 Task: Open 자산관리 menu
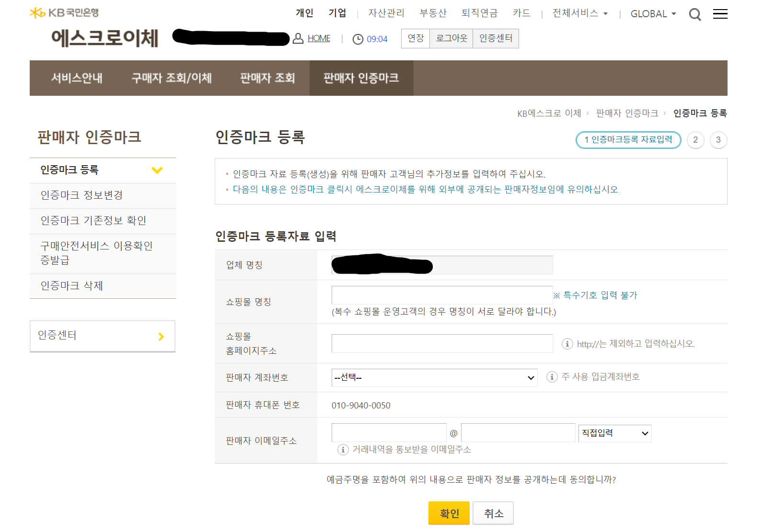386,13
